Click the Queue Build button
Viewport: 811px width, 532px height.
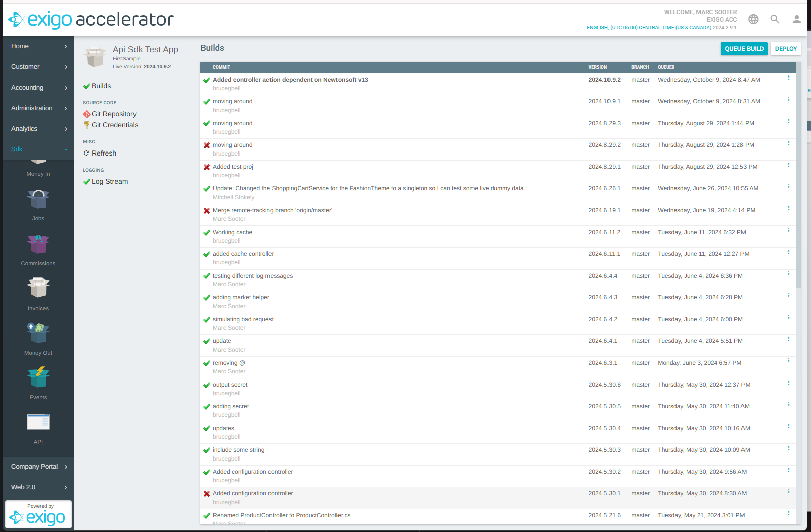744,49
